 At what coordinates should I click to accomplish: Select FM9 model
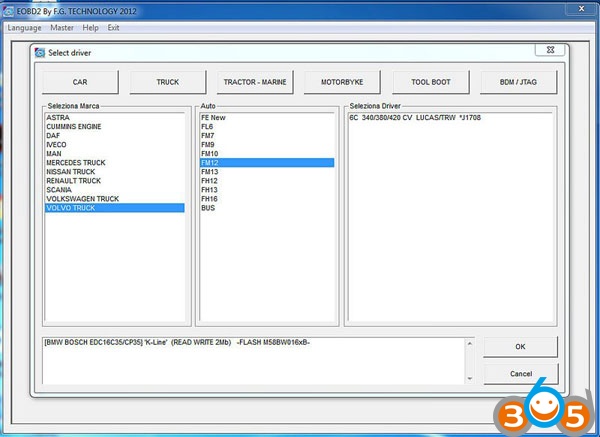[267, 145]
